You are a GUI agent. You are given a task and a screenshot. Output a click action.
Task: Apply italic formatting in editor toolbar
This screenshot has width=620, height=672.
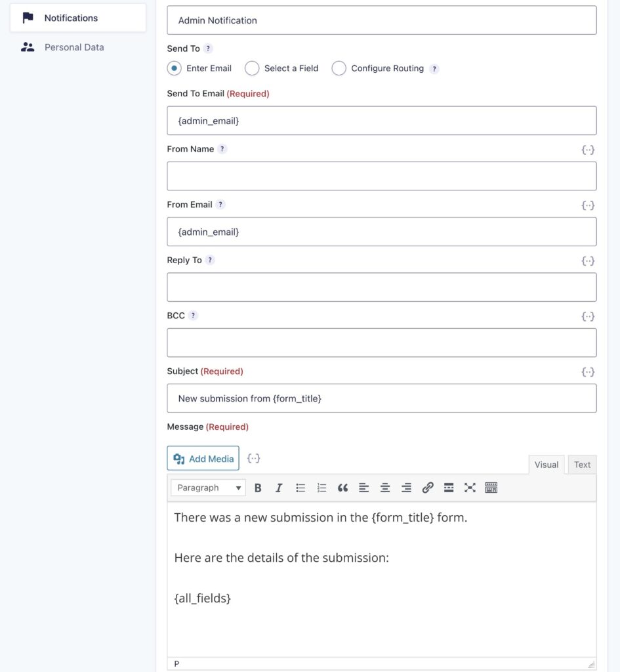point(279,488)
